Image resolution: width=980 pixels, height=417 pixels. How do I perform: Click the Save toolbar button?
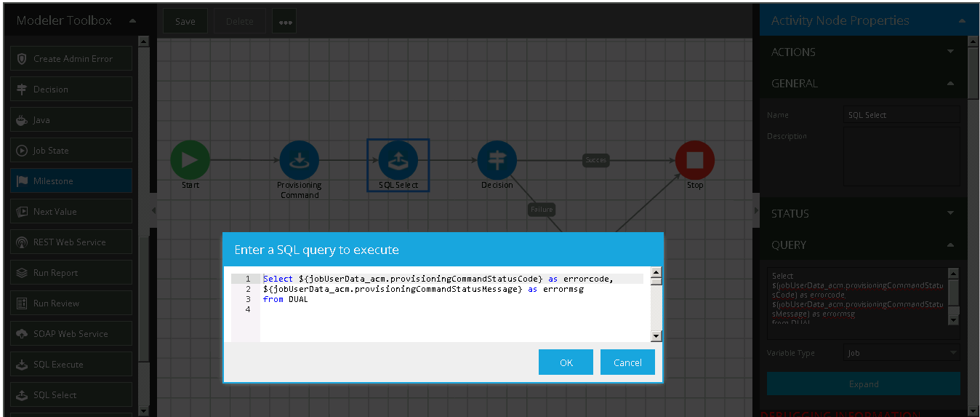coord(185,22)
